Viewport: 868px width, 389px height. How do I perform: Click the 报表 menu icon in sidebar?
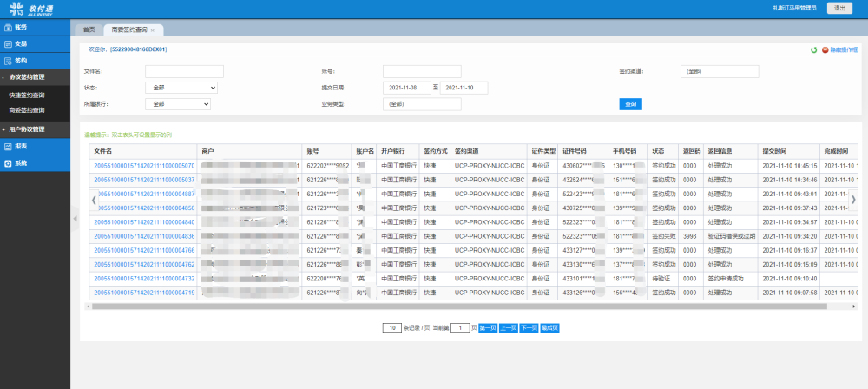pos(8,146)
